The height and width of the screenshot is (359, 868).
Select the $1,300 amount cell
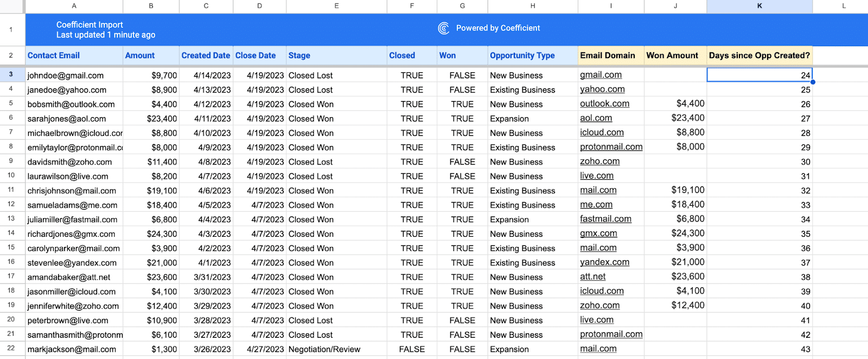(151, 349)
